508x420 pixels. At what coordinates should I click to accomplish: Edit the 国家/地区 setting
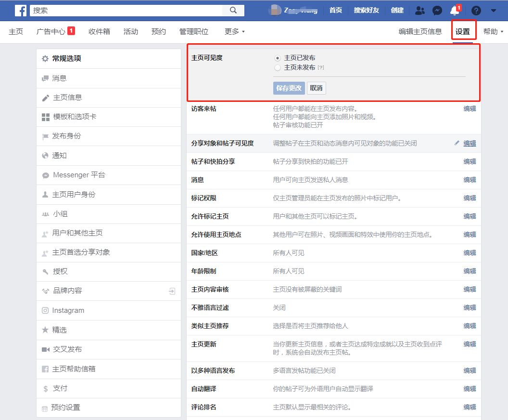470,253
